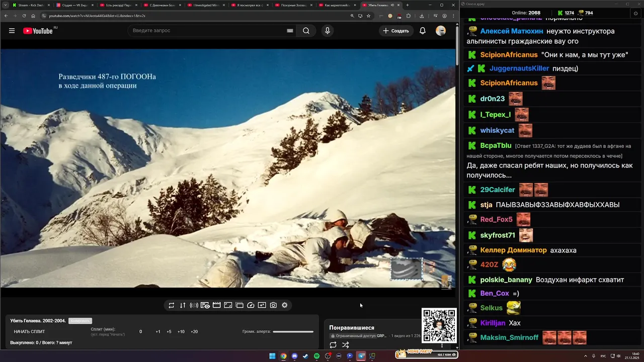Viewport: 644px width, 362px height.
Task: Click username Келлер Доминатор in chat
Action: [513, 250]
